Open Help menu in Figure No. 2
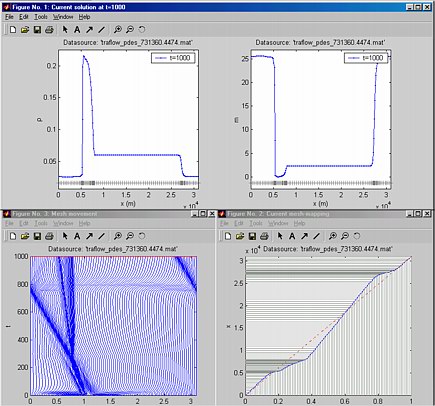 click(x=299, y=223)
